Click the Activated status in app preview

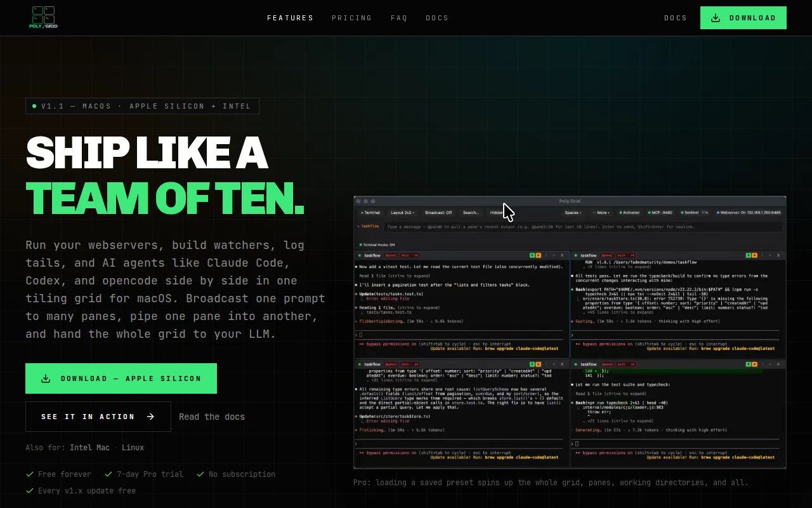(x=629, y=213)
